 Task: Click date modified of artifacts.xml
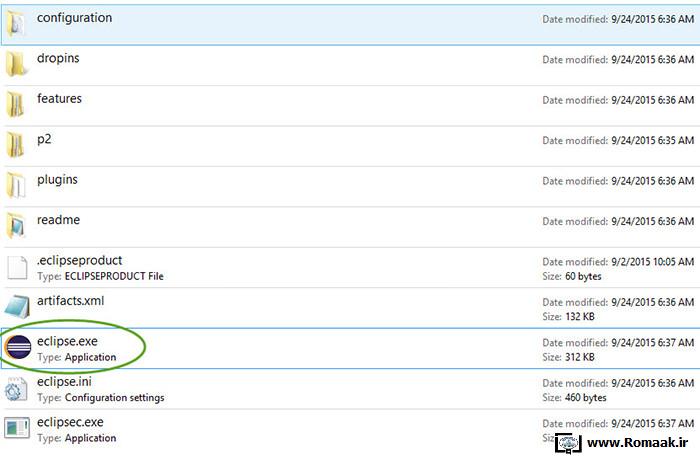point(618,302)
